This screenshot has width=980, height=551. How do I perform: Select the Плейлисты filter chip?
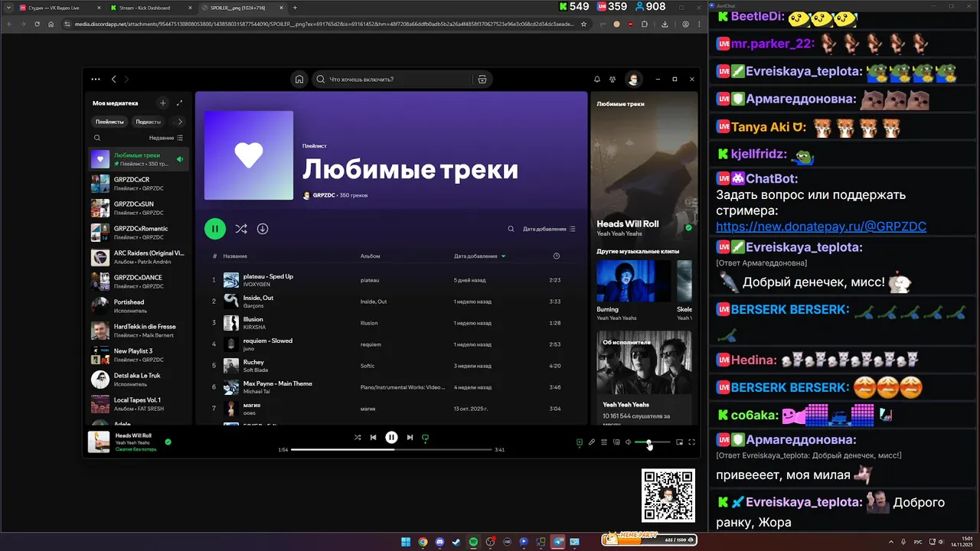109,122
